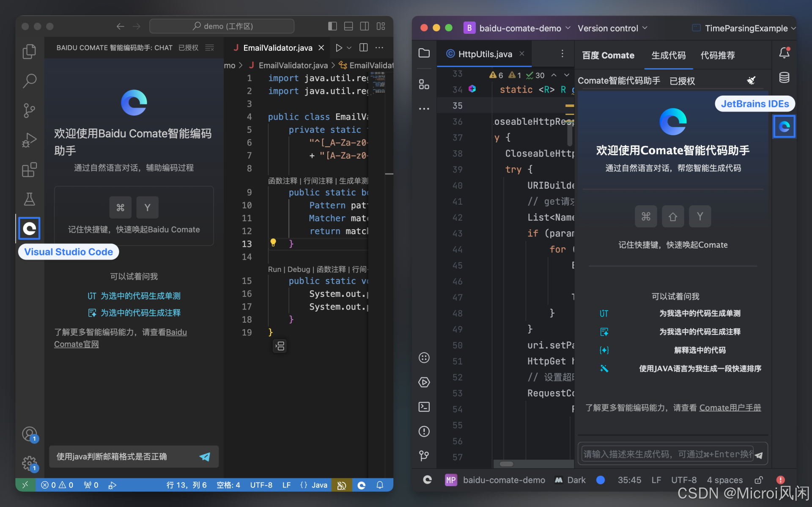The height and width of the screenshot is (507, 812).
Task: Select the HttpUtils.java editor tab
Action: pos(485,54)
